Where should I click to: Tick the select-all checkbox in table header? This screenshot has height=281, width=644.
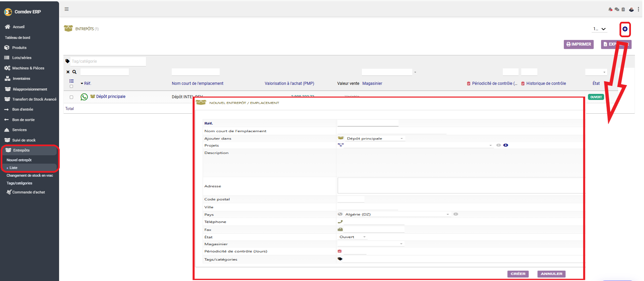coord(71,87)
